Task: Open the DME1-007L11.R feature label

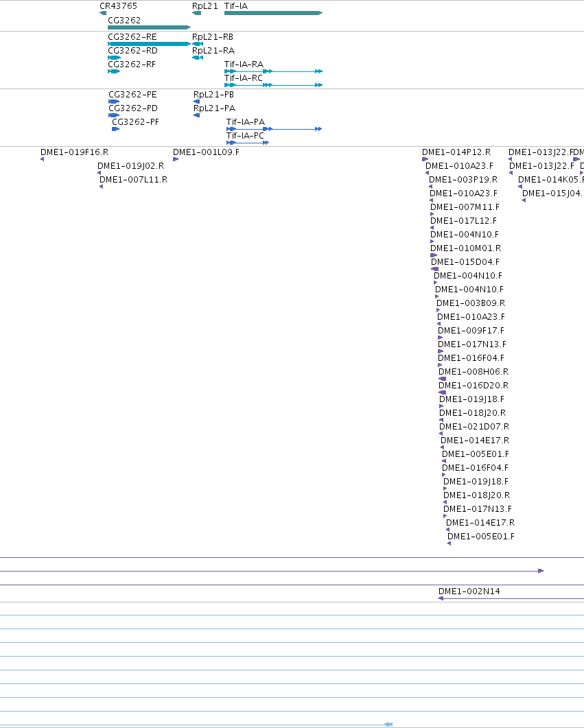Action: point(134,180)
